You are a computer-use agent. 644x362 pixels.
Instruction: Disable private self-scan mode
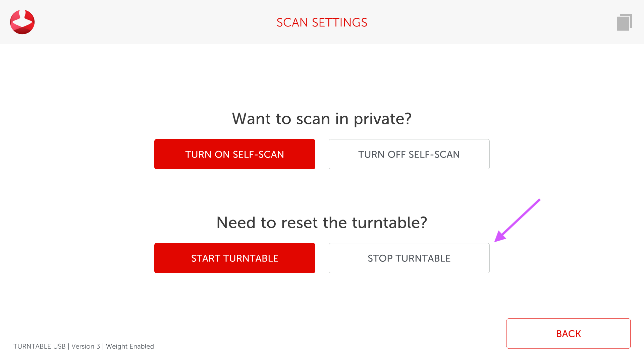coord(409,154)
